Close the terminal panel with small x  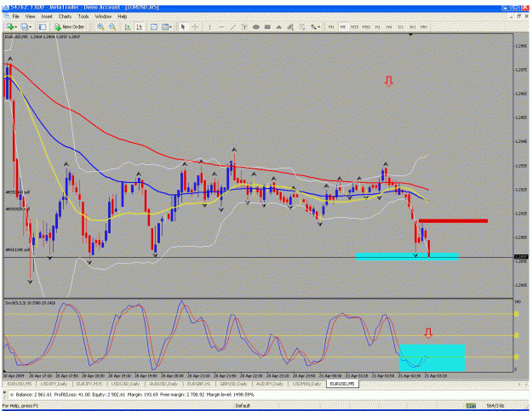(x=4, y=391)
